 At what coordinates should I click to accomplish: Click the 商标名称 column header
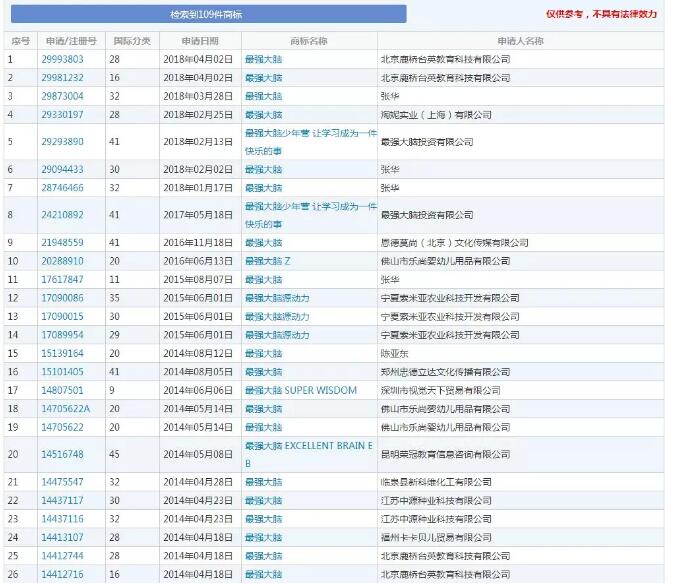tap(309, 41)
